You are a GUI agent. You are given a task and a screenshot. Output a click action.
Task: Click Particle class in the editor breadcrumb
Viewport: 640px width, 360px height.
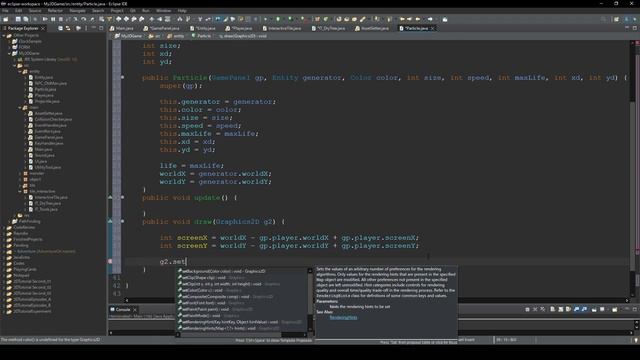coord(201,36)
